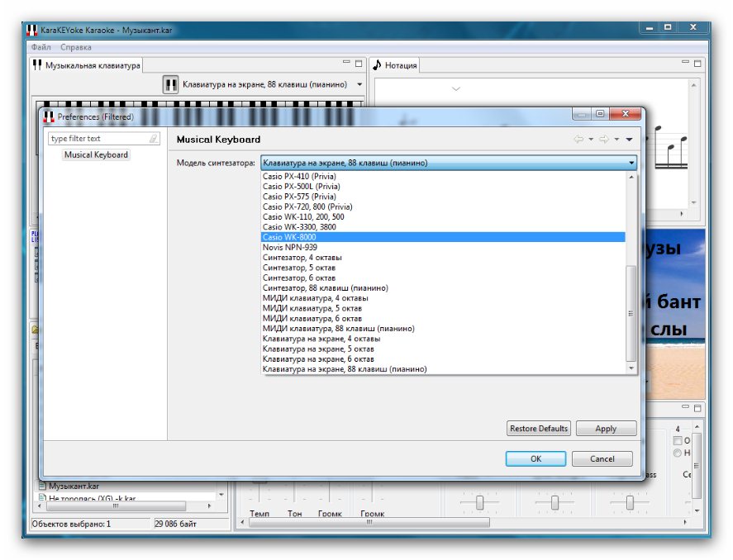Toggle the checkbox under channel 4
This screenshot has width=733, height=560.
click(678, 440)
